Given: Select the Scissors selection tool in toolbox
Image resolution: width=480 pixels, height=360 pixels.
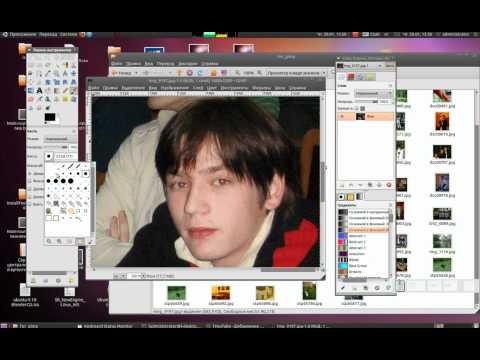Looking at the screenshot, I should [74, 65].
